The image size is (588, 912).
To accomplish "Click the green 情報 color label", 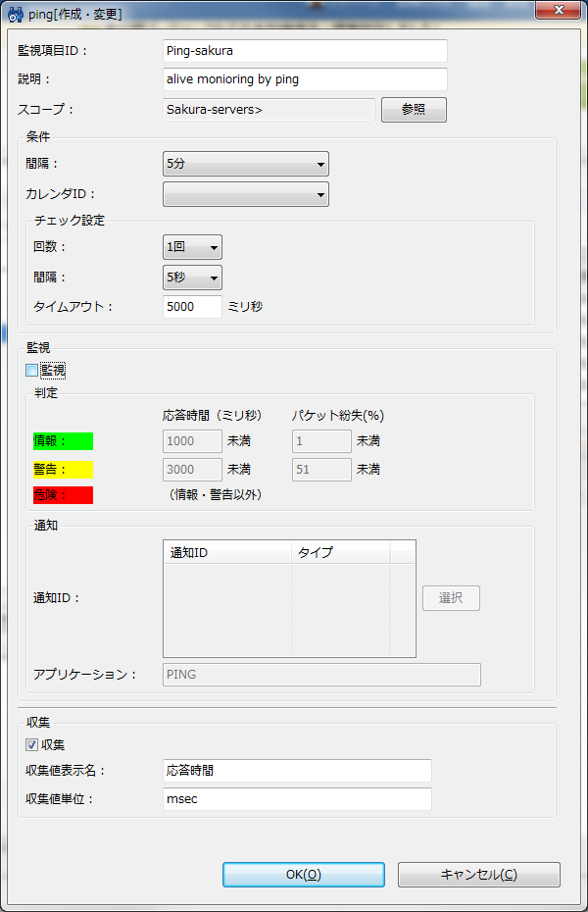I will (63, 441).
